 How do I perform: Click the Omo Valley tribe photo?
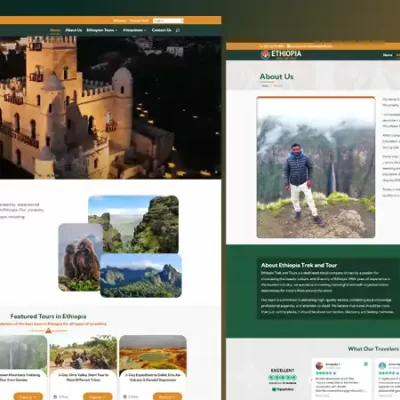tap(83, 354)
